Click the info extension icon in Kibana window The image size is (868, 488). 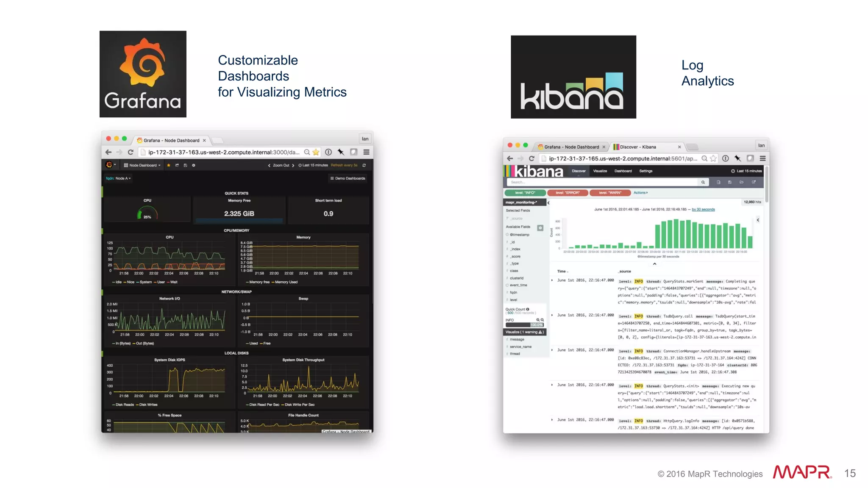click(x=726, y=158)
